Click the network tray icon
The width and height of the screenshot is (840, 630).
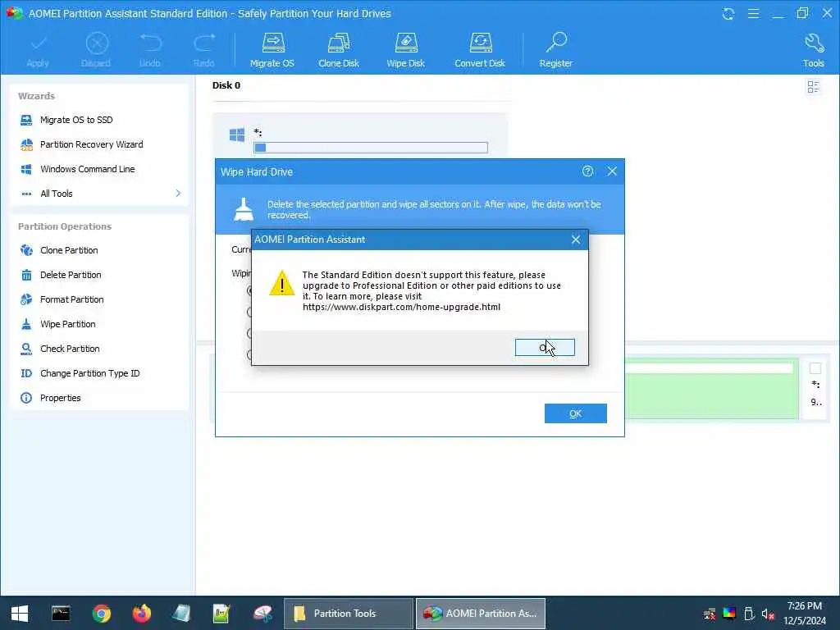[x=710, y=614]
